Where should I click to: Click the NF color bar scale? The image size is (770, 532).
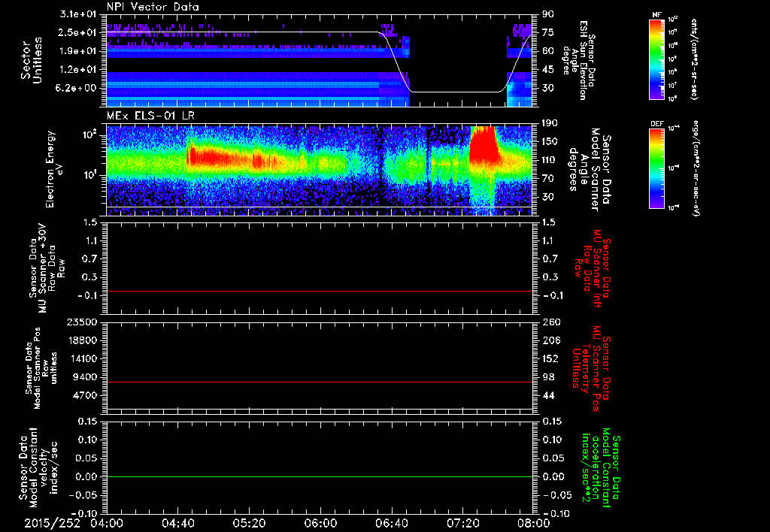(657, 59)
